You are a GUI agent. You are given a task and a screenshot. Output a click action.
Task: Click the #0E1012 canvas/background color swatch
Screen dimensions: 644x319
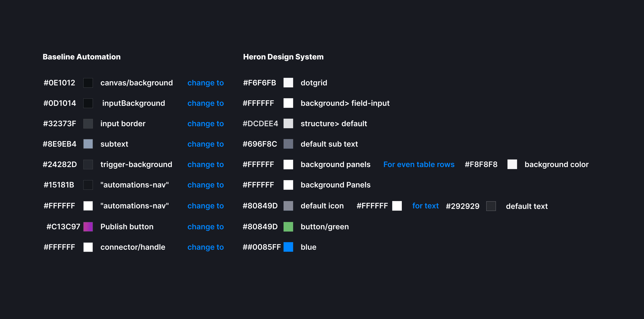click(88, 83)
